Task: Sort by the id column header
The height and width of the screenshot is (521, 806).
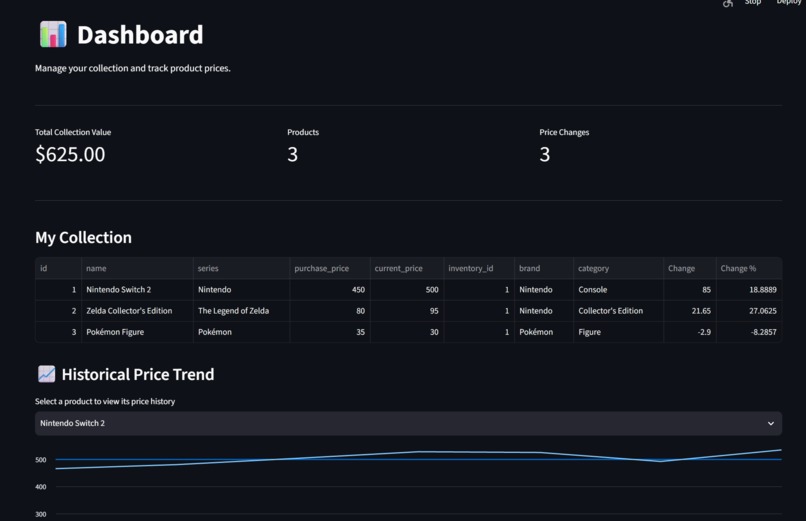Action: pos(58,268)
